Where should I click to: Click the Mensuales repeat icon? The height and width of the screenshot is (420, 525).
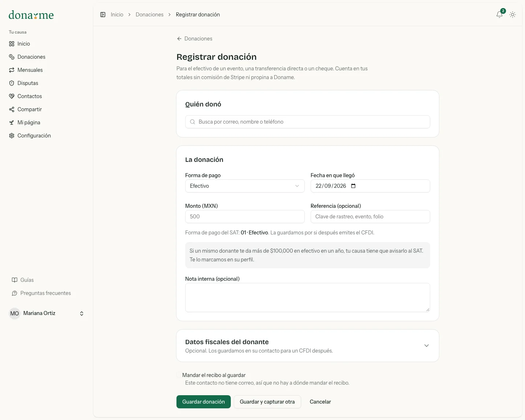click(12, 70)
